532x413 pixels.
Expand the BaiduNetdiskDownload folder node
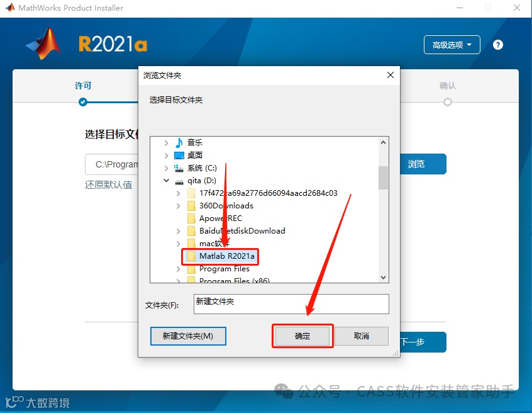(x=179, y=231)
